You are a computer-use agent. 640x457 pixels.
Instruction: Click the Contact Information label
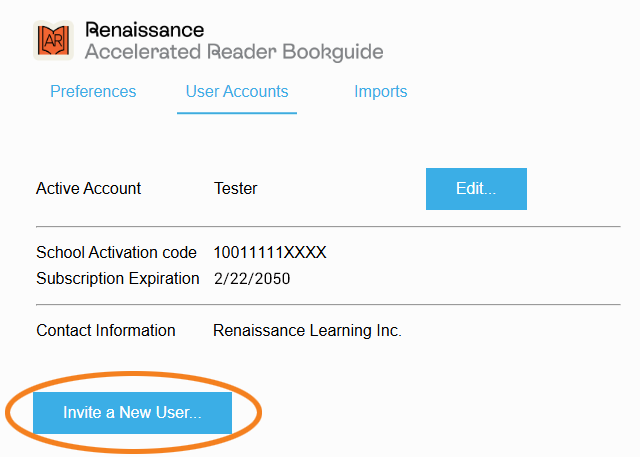[x=106, y=330]
